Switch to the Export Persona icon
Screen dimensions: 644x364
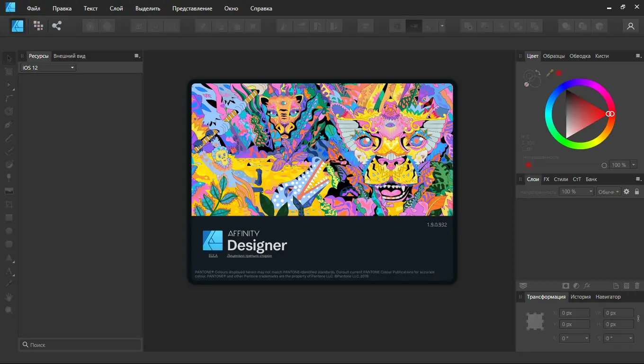tap(57, 26)
